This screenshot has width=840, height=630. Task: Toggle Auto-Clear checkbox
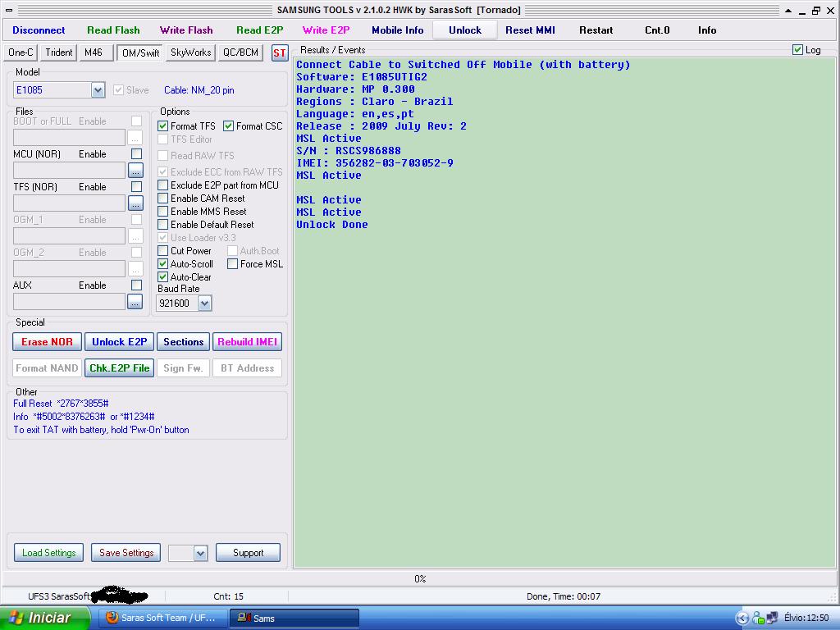coord(163,277)
